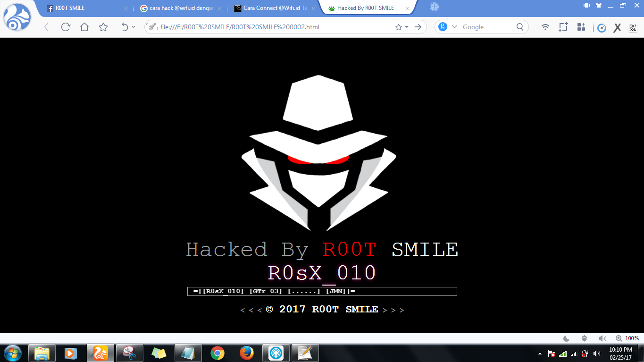The width and height of the screenshot is (644, 362).
Task: Click the speed booster gauge icon
Action: coord(602,27)
